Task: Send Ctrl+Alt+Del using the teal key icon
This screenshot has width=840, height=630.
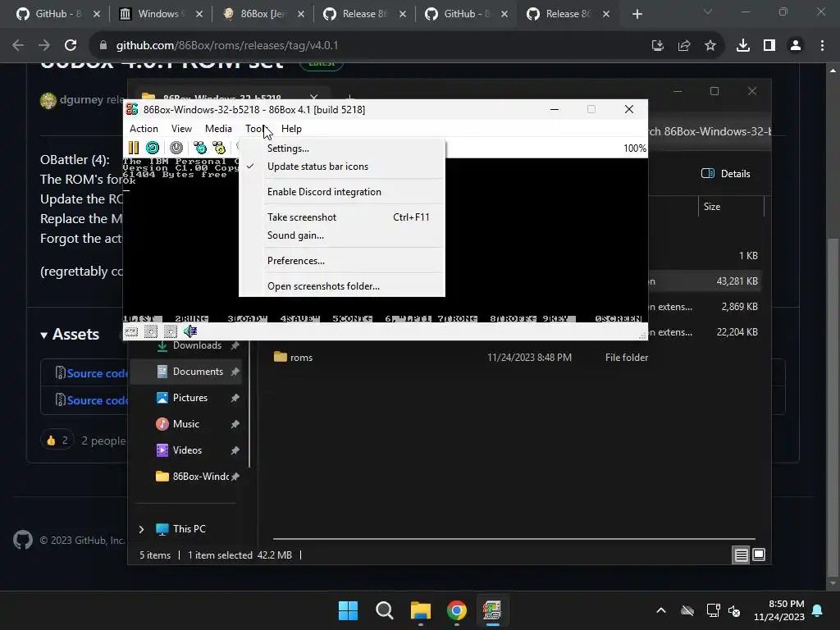Action: point(200,148)
